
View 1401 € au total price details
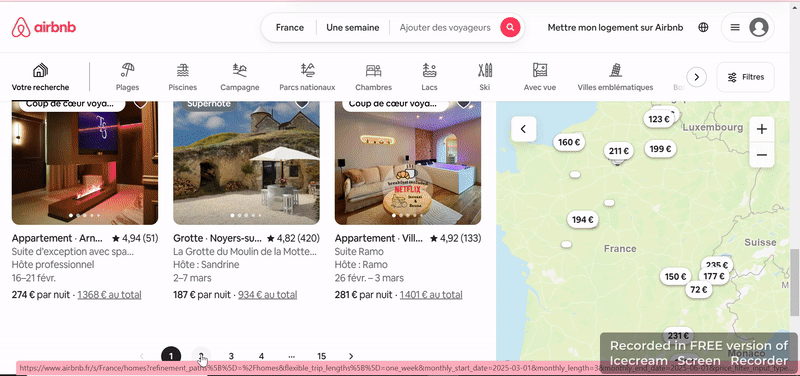pyautogui.click(x=431, y=295)
